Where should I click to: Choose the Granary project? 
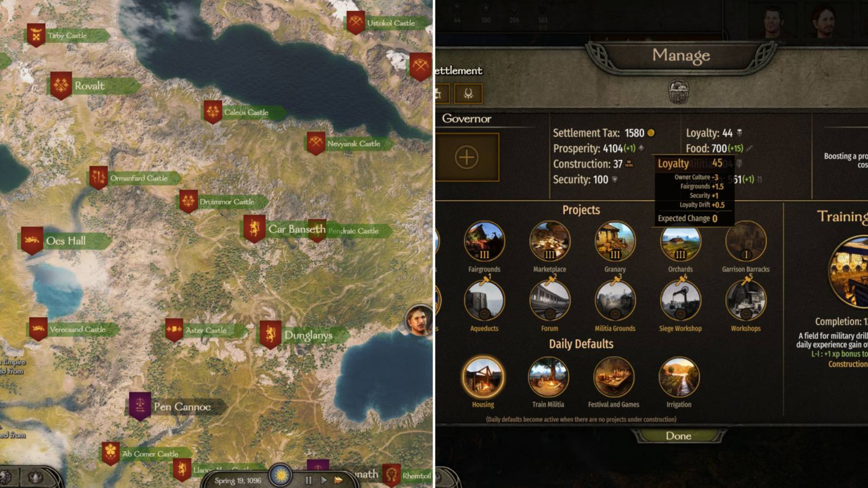pyautogui.click(x=615, y=241)
